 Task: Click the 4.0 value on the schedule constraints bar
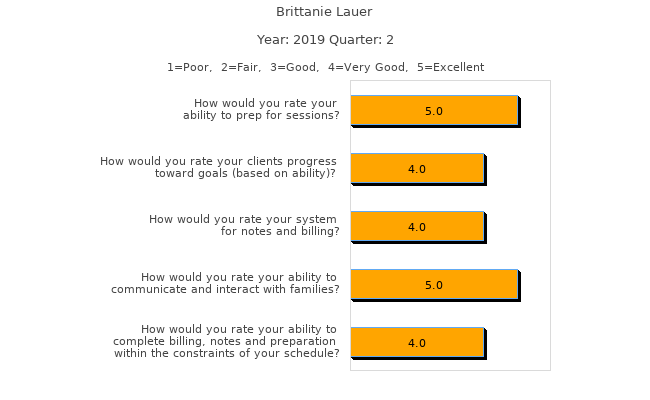[x=417, y=343]
